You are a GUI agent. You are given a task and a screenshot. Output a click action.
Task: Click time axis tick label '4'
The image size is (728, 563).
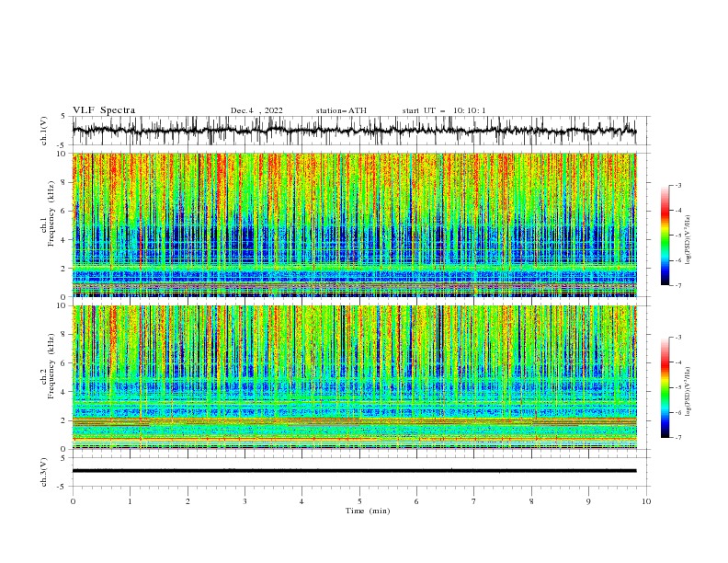(x=301, y=501)
